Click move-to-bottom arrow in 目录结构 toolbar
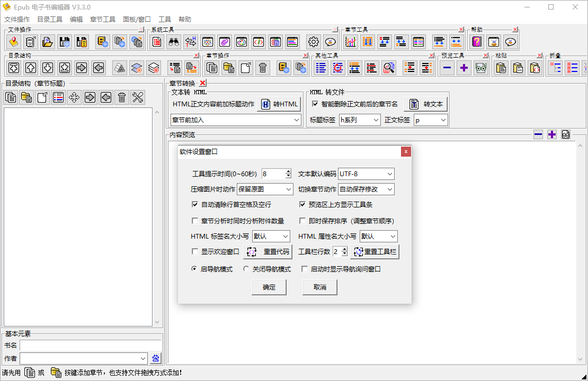 65,68
